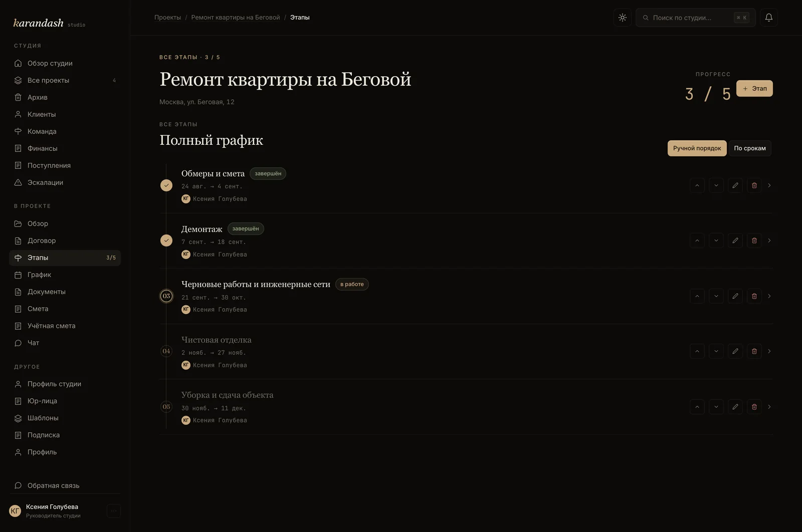The width and height of the screenshot is (802, 532).
Task: Toggle the light/dark theme sun icon
Action: (x=622, y=18)
